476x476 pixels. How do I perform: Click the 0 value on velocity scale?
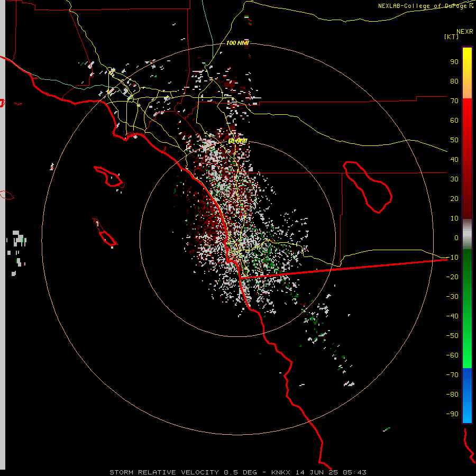pos(456,237)
